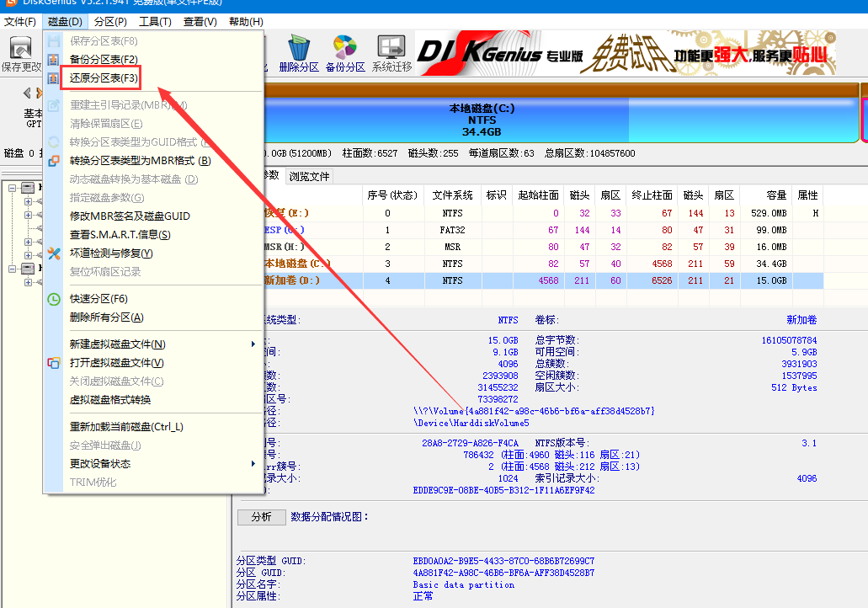Screen dimensions: 868x608
Task: Click the 分析 button
Action: 261,517
